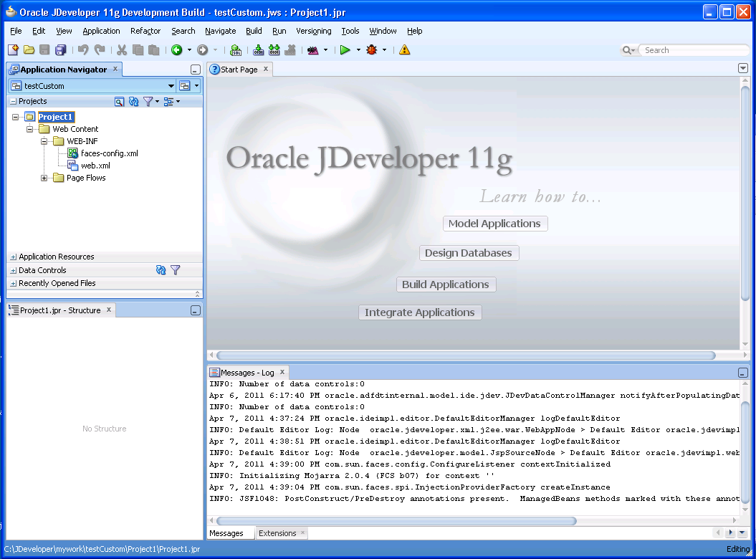The image size is (756, 559).
Task: Click the gray Forward navigation arrow
Action: pos(203,49)
